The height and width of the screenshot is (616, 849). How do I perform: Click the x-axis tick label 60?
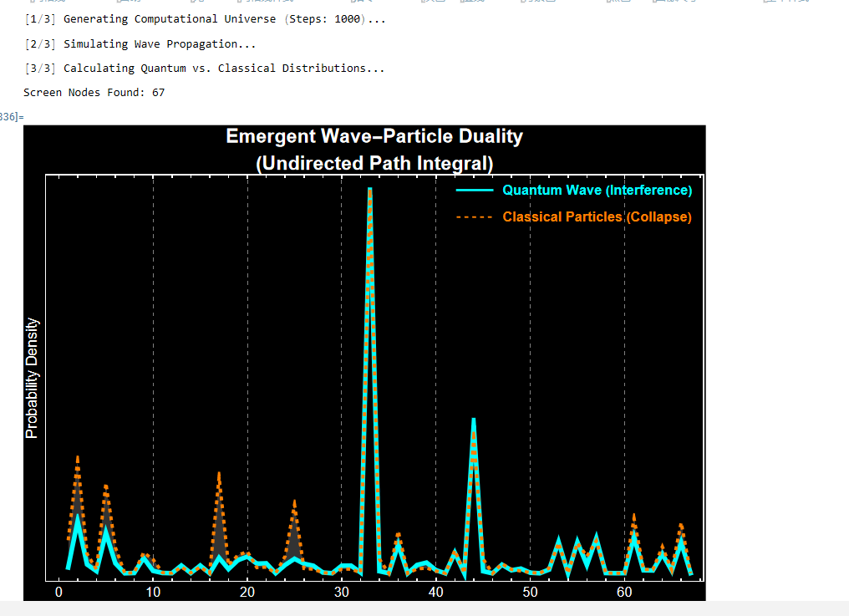coord(624,593)
